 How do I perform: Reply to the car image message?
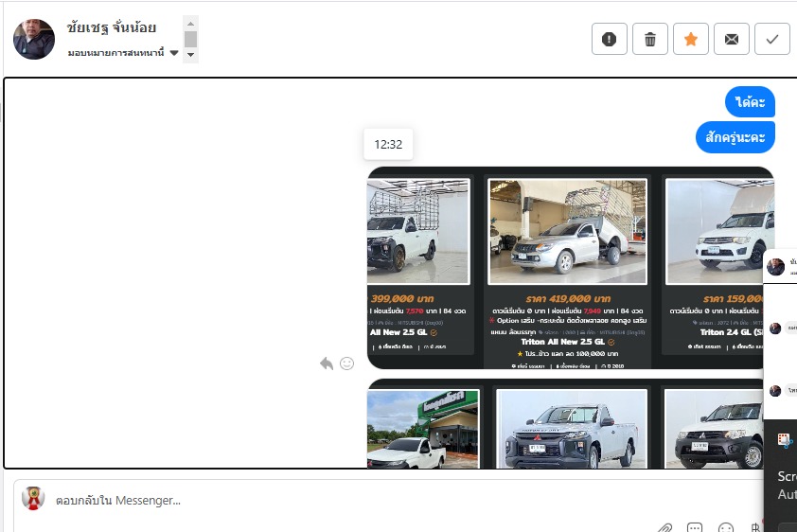327,364
